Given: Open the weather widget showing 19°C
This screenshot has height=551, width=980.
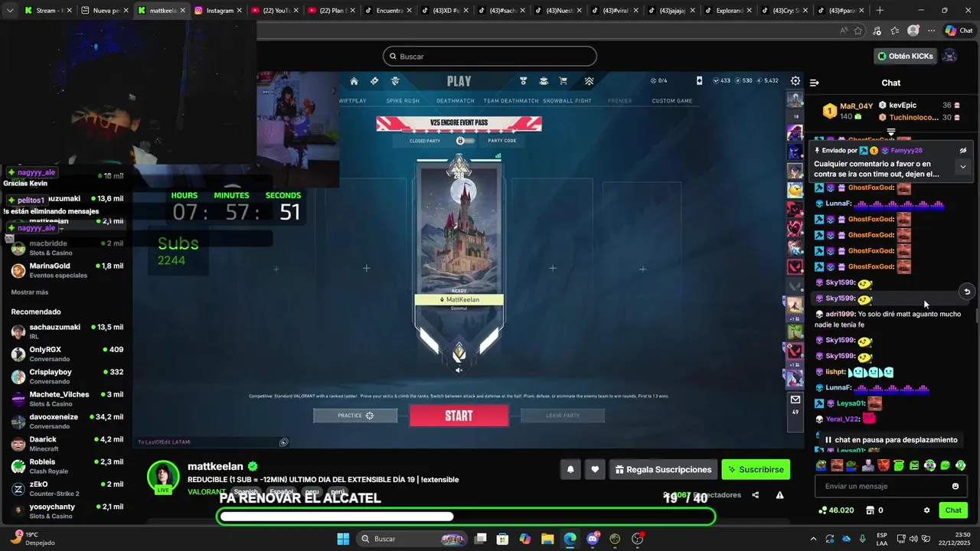Looking at the screenshot, I should [33, 539].
